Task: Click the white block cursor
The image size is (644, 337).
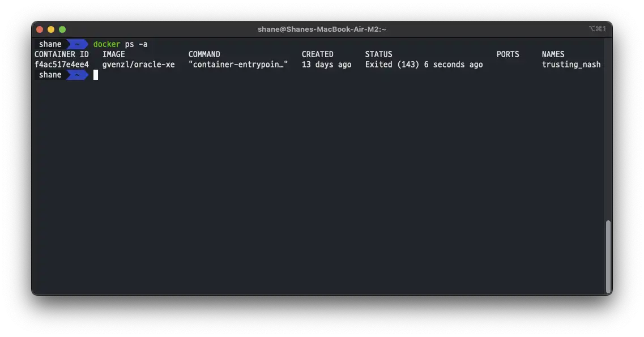Action: (x=96, y=75)
